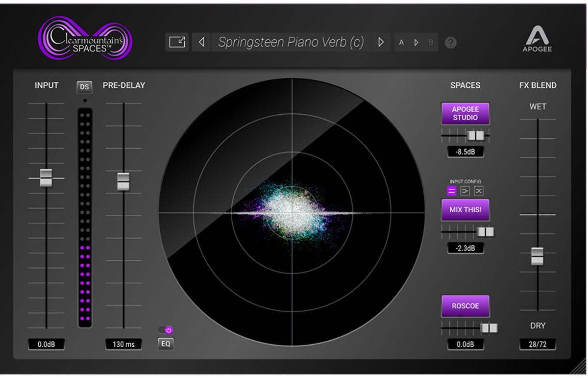This screenshot has width=588, height=378.
Task: Toggle the Roscoe space button
Action: (x=465, y=306)
